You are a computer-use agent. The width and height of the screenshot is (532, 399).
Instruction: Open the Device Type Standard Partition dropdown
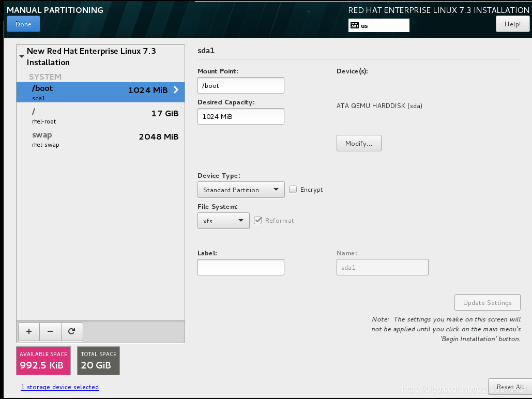point(241,190)
